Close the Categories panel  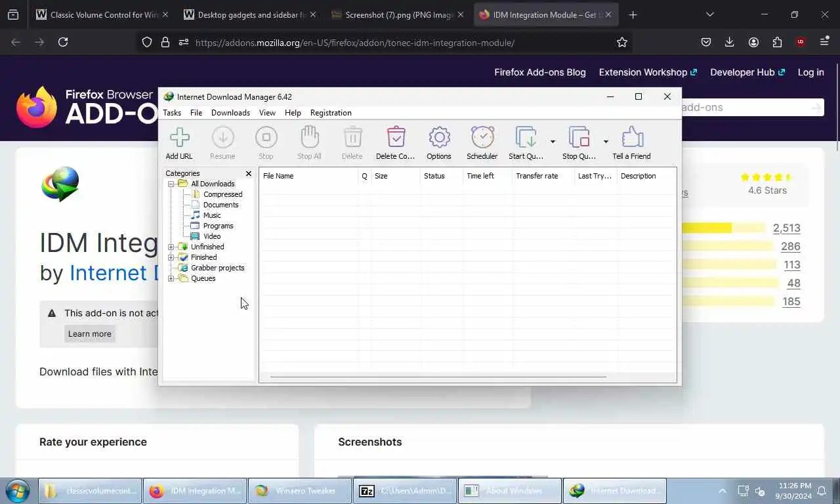(x=249, y=174)
